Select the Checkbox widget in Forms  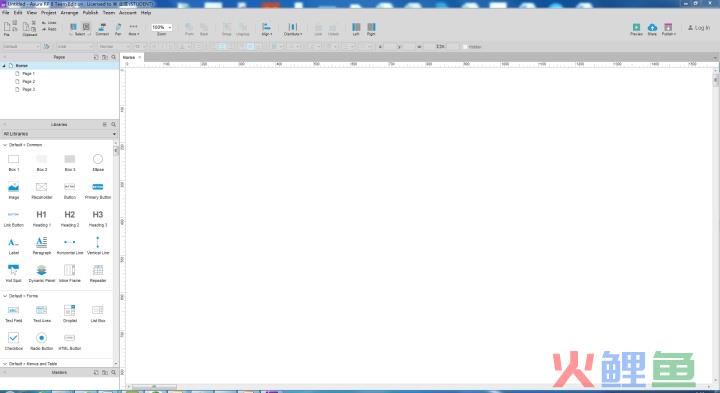pos(14,341)
